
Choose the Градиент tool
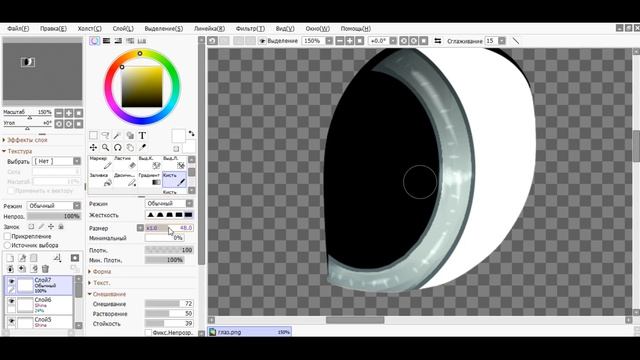click(149, 180)
